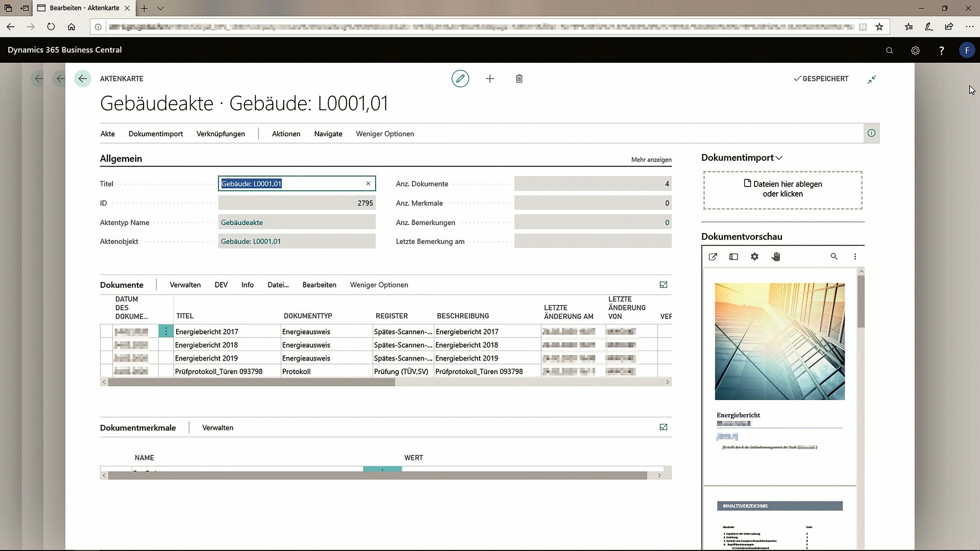Toggle the sidebar in document preview
The image size is (980, 551).
pyautogui.click(x=734, y=257)
